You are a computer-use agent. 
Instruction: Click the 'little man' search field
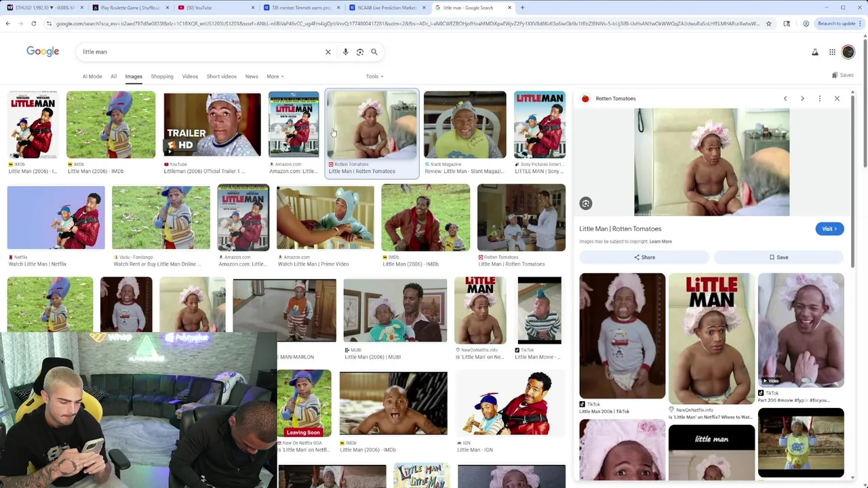pos(200,52)
